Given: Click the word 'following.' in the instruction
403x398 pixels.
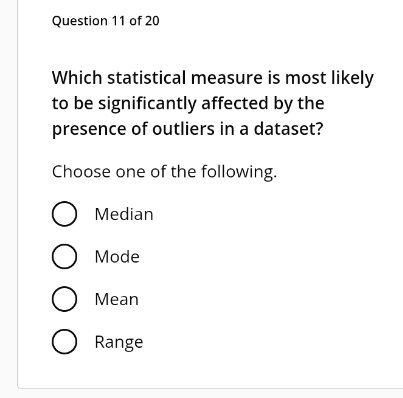Looking at the screenshot, I should click(x=239, y=172).
